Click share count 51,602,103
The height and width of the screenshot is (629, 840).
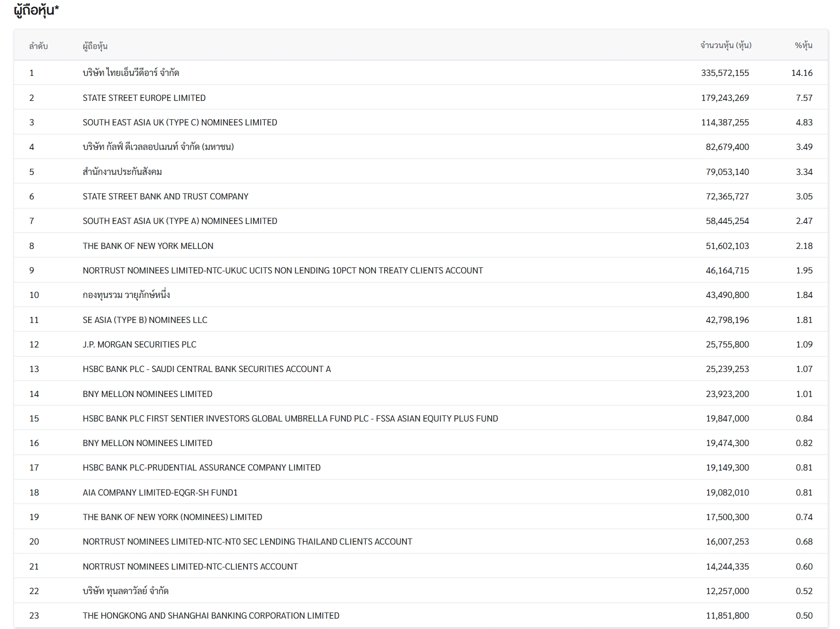click(727, 246)
